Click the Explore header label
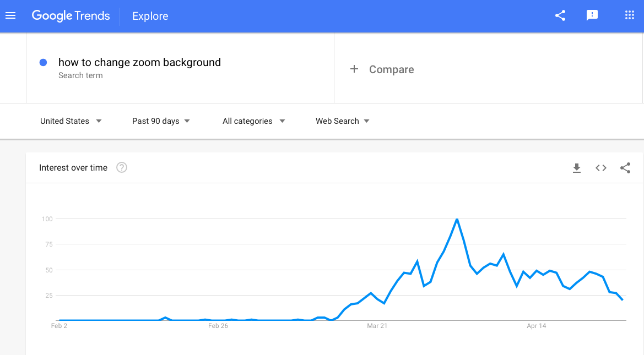Viewport: 644px width, 355px height. click(x=150, y=16)
